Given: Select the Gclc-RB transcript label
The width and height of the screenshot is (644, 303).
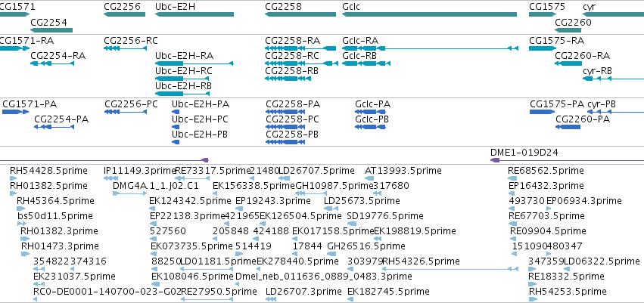Looking at the screenshot, I should tap(359, 56).
